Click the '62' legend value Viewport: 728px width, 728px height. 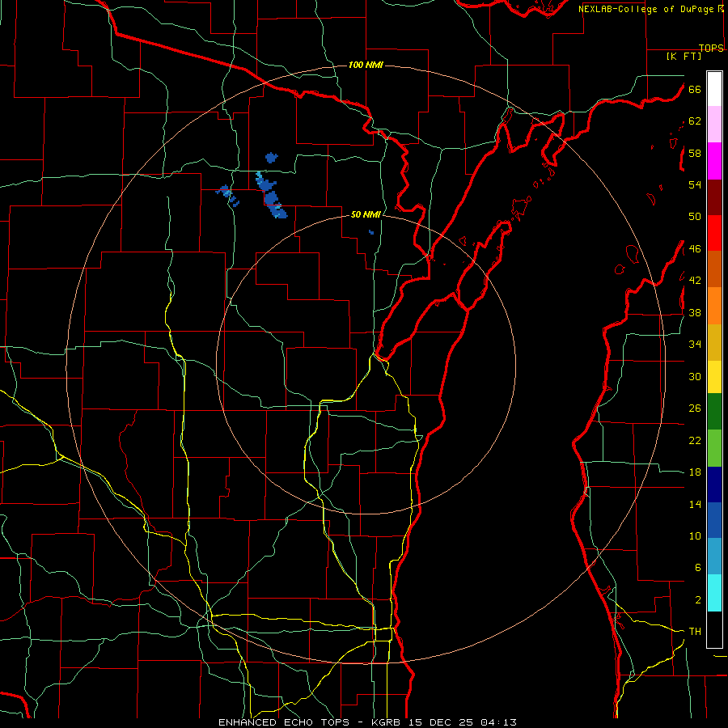695,121
